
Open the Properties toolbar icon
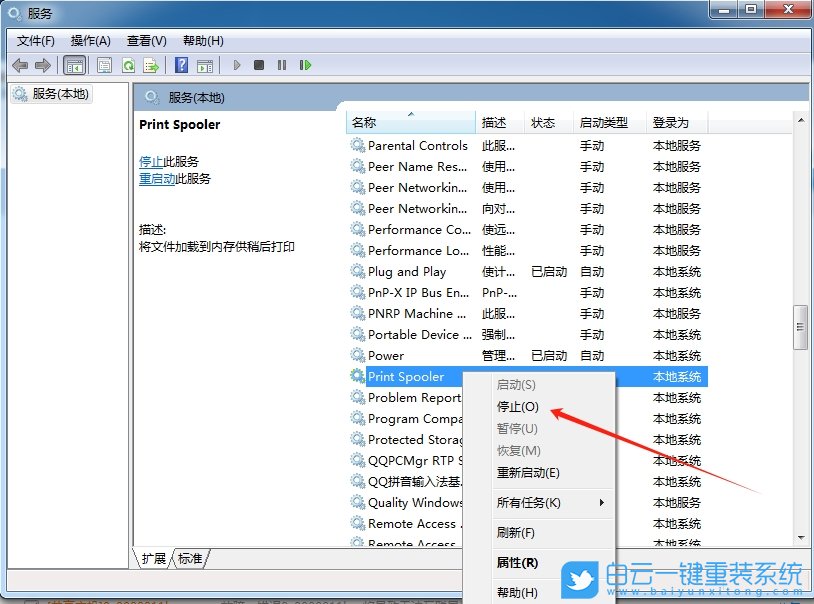(x=104, y=65)
